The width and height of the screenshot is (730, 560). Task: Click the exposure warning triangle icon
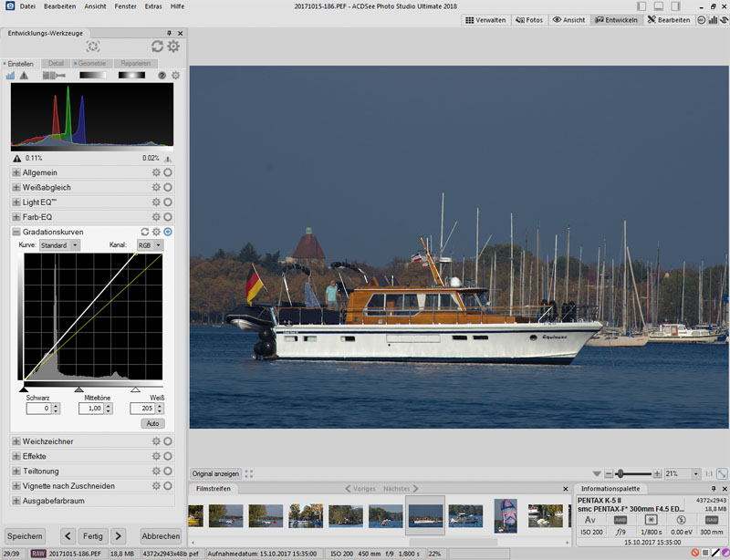[x=23, y=76]
